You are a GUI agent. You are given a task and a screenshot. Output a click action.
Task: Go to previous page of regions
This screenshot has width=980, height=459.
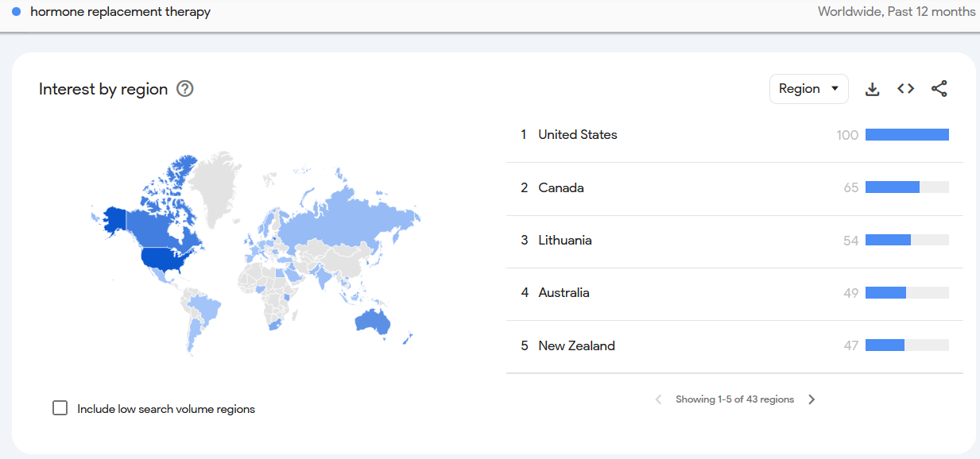coord(658,399)
